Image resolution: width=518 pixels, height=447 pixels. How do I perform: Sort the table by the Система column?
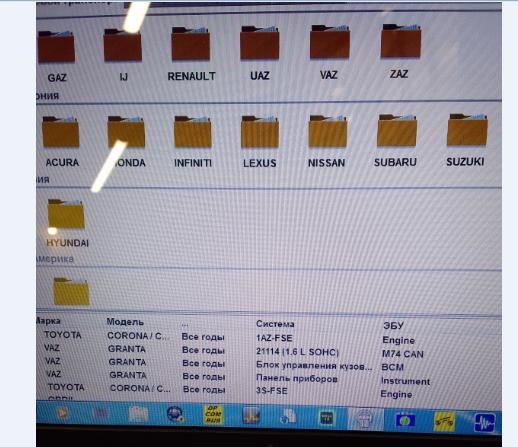tap(275, 324)
